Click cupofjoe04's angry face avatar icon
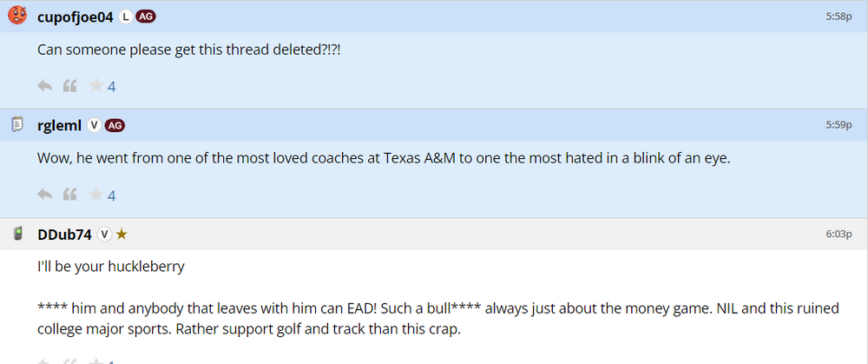This screenshot has height=364, width=868. click(17, 16)
